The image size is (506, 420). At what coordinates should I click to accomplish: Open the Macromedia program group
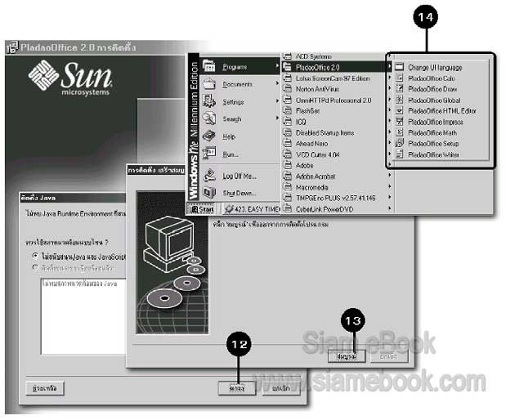tap(338, 187)
